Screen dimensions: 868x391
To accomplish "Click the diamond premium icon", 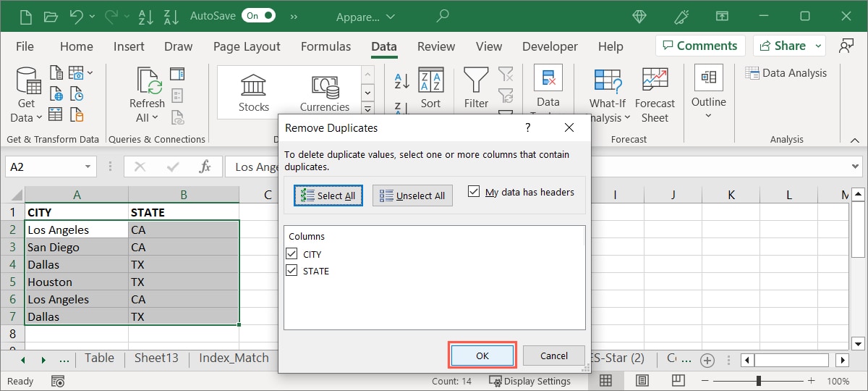I will 639,16.
